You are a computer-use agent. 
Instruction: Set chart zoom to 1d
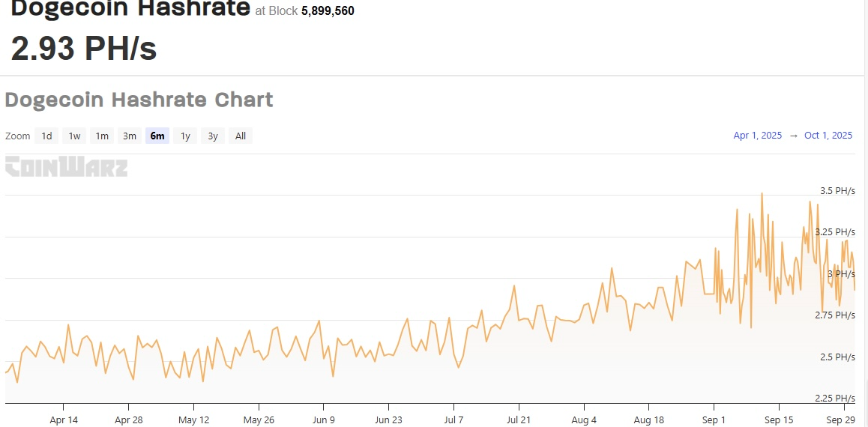46,136
